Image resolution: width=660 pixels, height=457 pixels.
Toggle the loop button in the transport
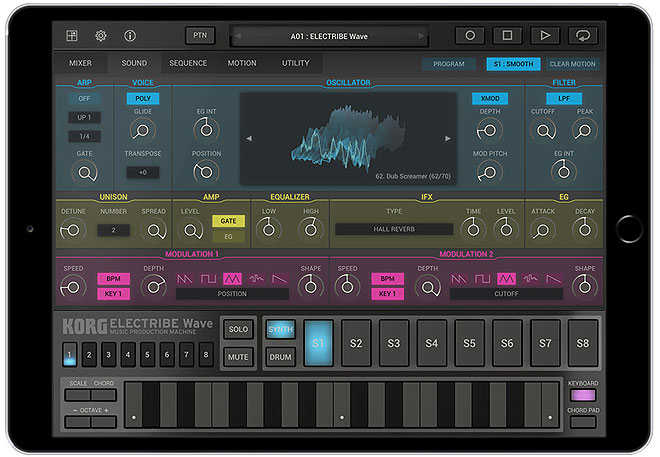(582, 36)
